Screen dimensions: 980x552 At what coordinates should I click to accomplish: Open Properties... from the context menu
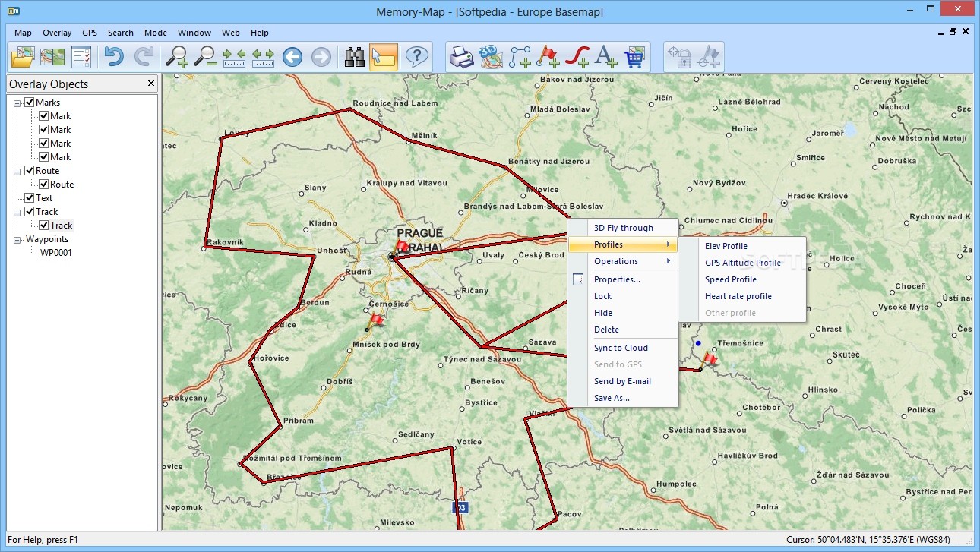623,279
